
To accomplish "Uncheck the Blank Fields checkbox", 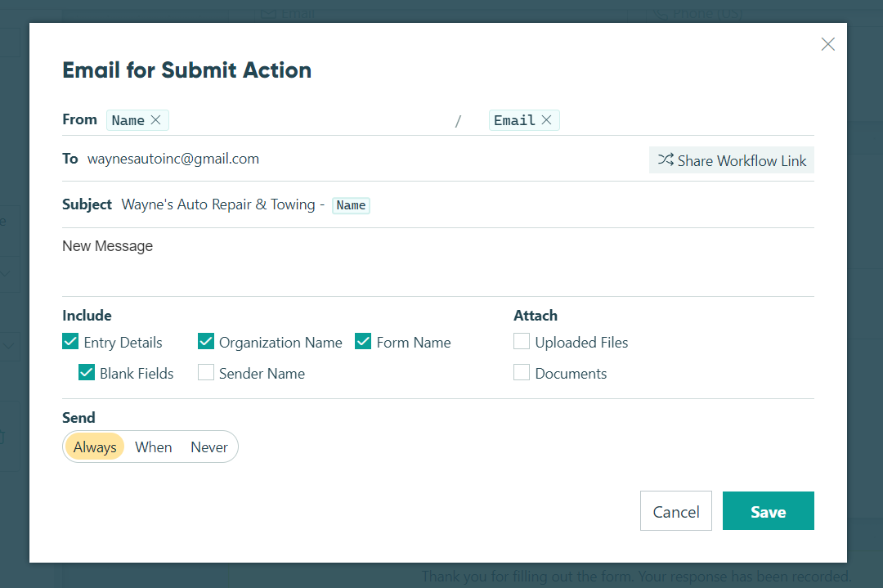I will point(87,372).
